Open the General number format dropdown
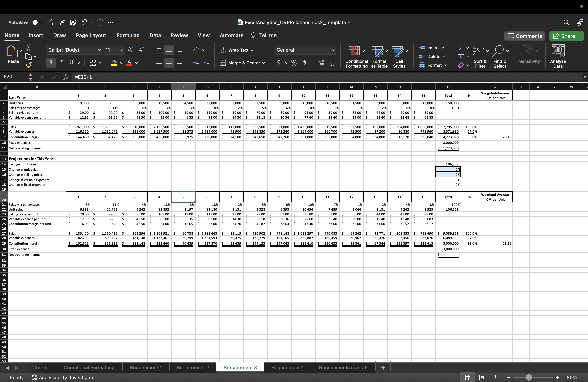 point(305,50)
